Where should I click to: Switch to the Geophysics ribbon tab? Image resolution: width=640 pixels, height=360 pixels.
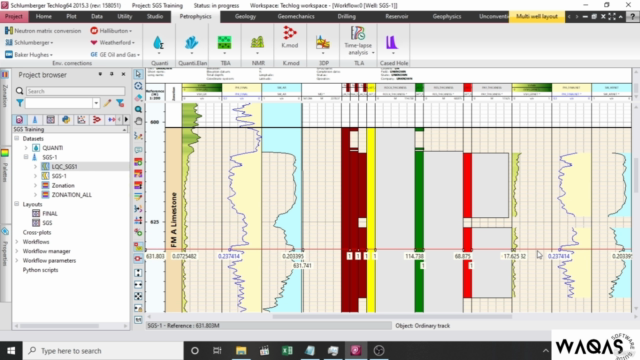tap(447, 16)
